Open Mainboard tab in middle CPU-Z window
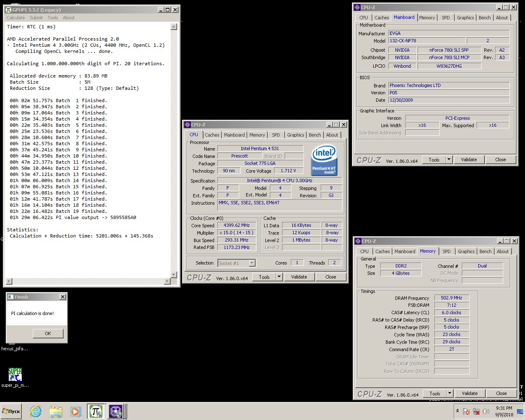This screenshot has height=420, width=525. [234, 135]
